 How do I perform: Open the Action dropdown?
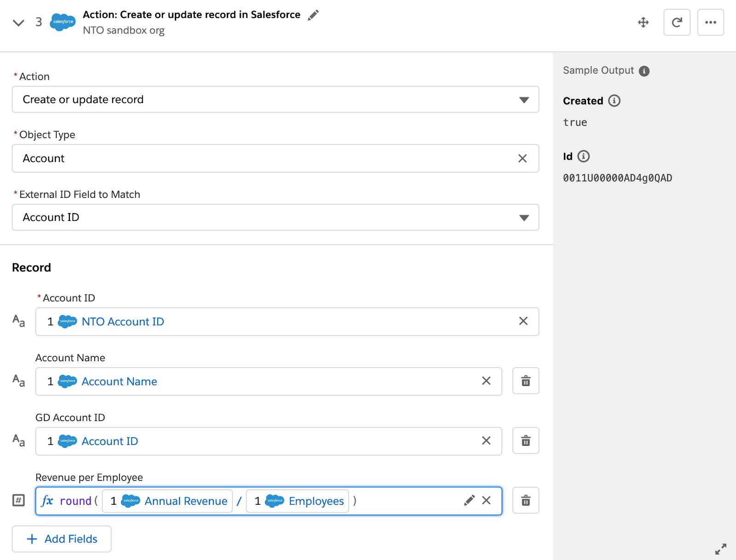pos(276,99)
